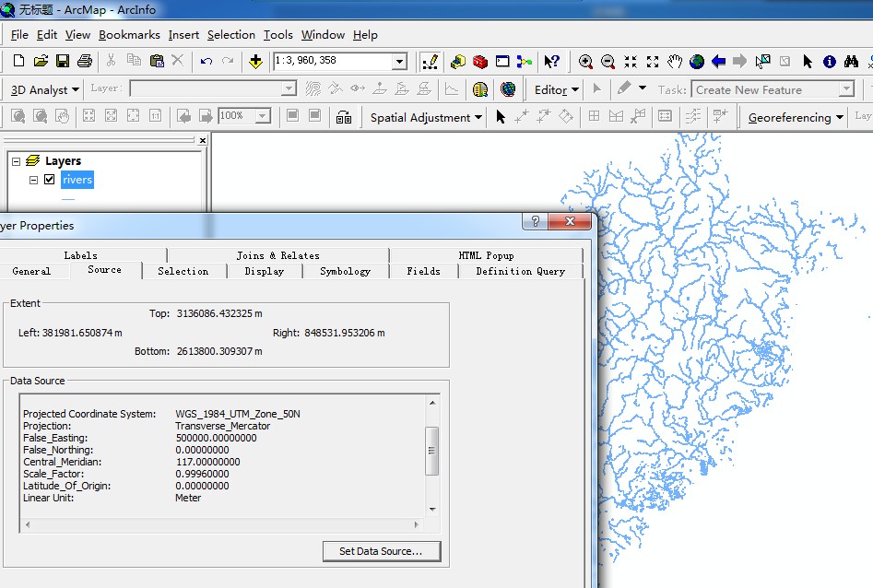Zoom to full extent globe
Viewport: 873px width, 588px height.
(697, 61)
